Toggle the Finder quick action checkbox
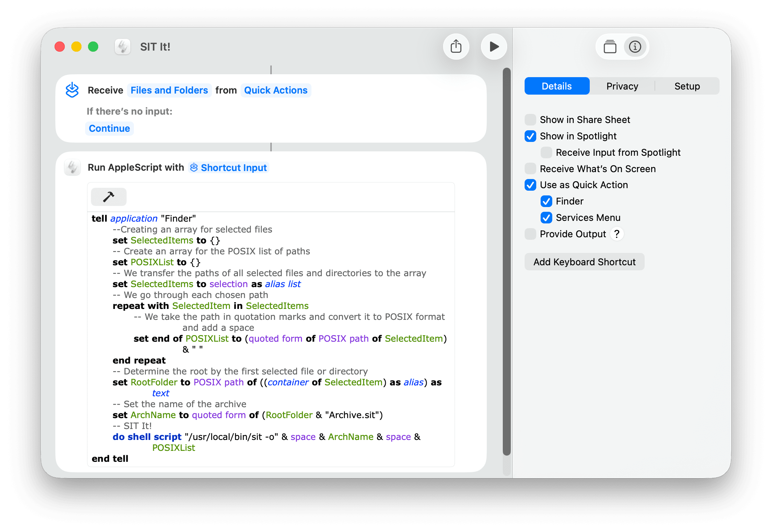This screenshot has width=772, height=532. click(x=546, y=201)
